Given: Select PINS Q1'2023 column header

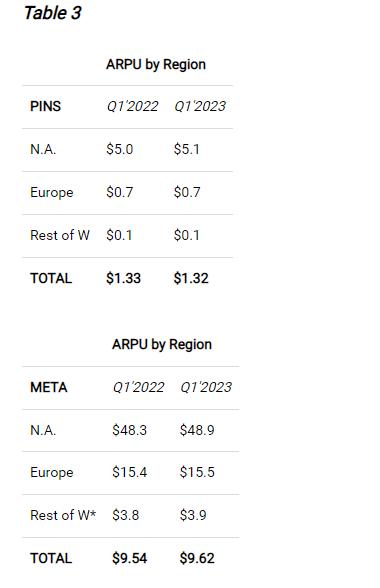Looking at the screenshot, I should tap(200, 106).
